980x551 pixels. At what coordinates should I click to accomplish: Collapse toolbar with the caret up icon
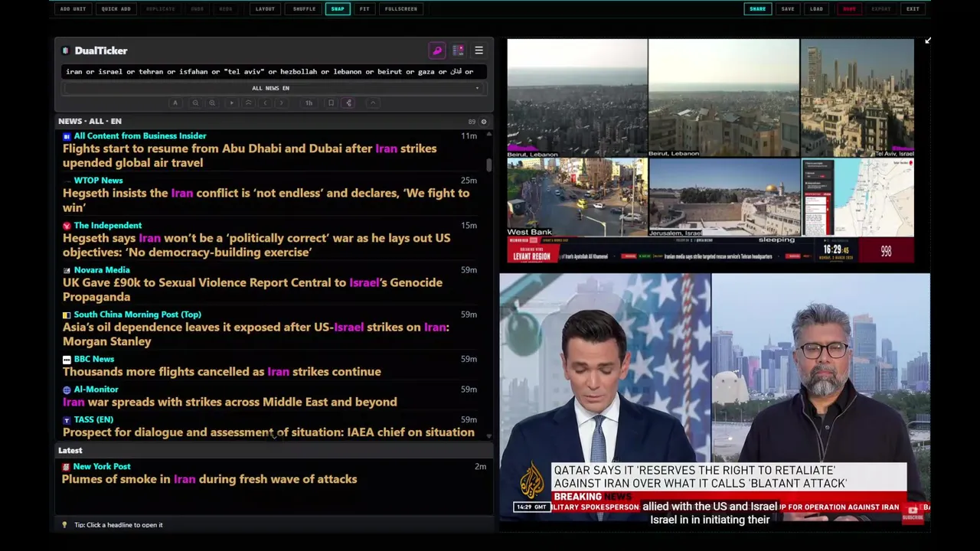[x=373, y=103]
